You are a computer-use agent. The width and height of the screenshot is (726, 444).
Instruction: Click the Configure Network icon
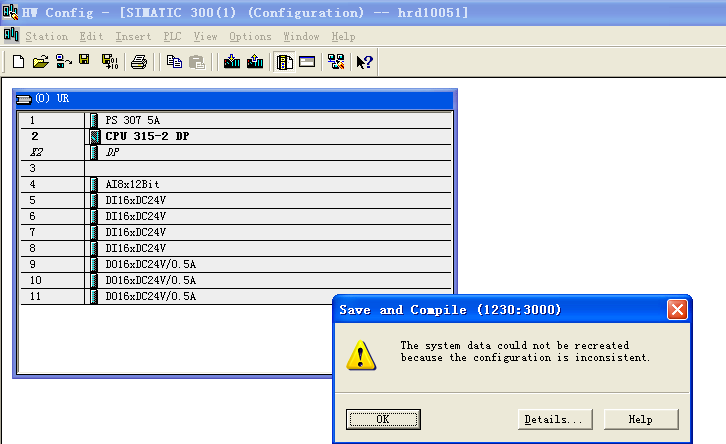[x=336, y=62]
